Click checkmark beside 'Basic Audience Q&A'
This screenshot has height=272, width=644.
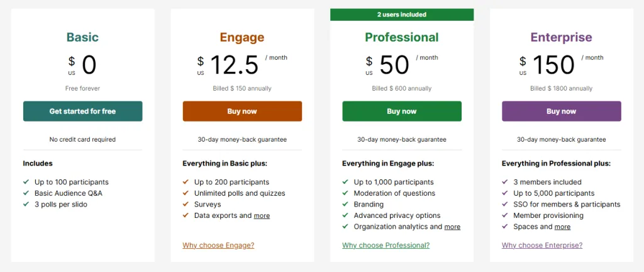(x=26, y=193)
